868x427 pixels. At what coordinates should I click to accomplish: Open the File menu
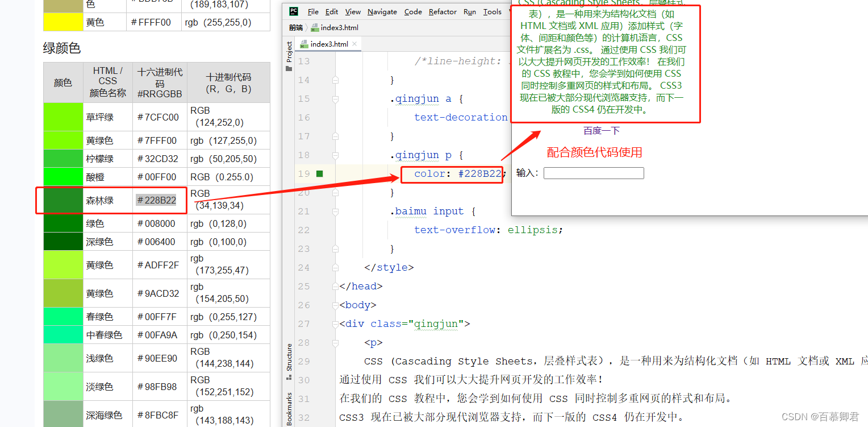coord(313,11)
